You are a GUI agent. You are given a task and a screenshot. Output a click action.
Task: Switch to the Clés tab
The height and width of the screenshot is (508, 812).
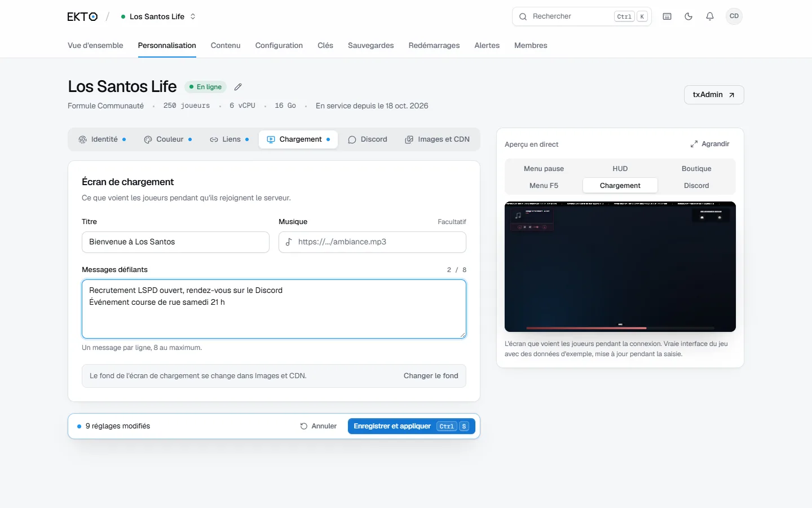pyautogui.click(x=325, y=45)
